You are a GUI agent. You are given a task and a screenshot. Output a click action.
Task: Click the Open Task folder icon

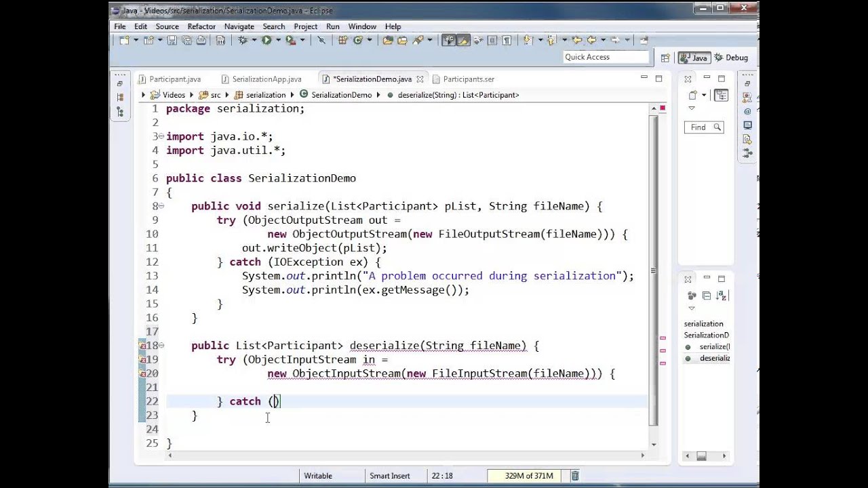click(x=402, y=41)
